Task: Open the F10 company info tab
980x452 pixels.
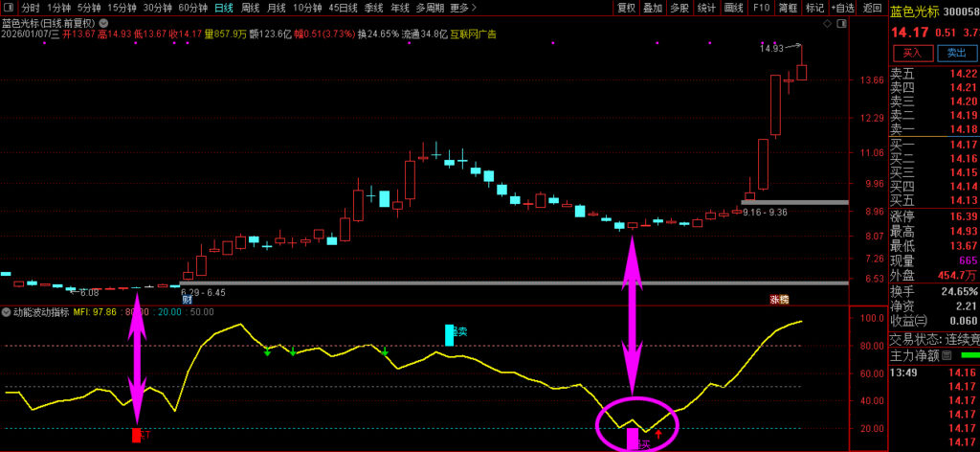Action: pos(761,7)
